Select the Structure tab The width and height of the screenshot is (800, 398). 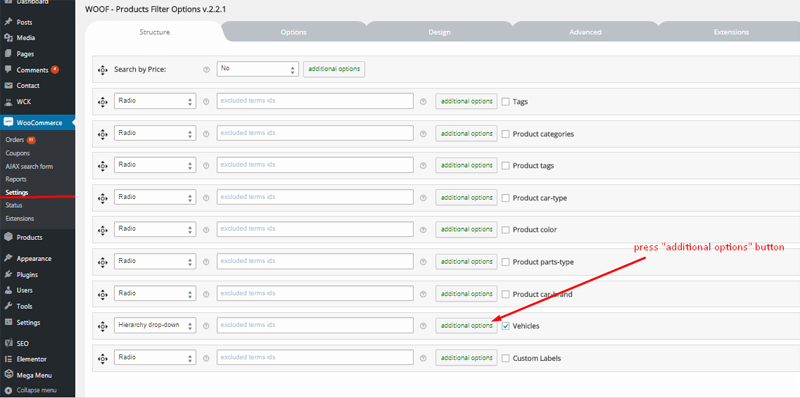pos(155,32)
